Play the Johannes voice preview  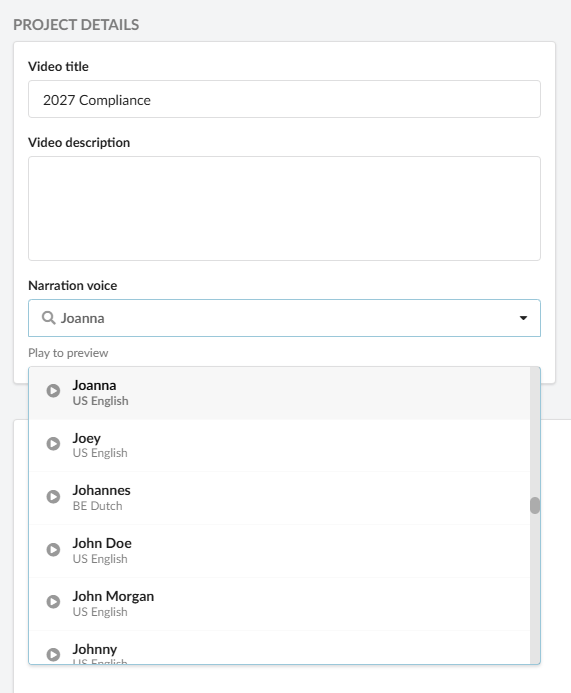[53, 496]
